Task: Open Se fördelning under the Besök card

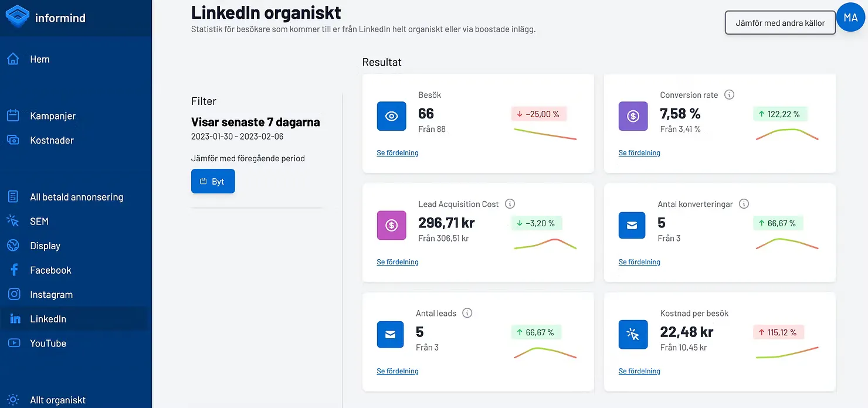Action: tap(397, 153)
